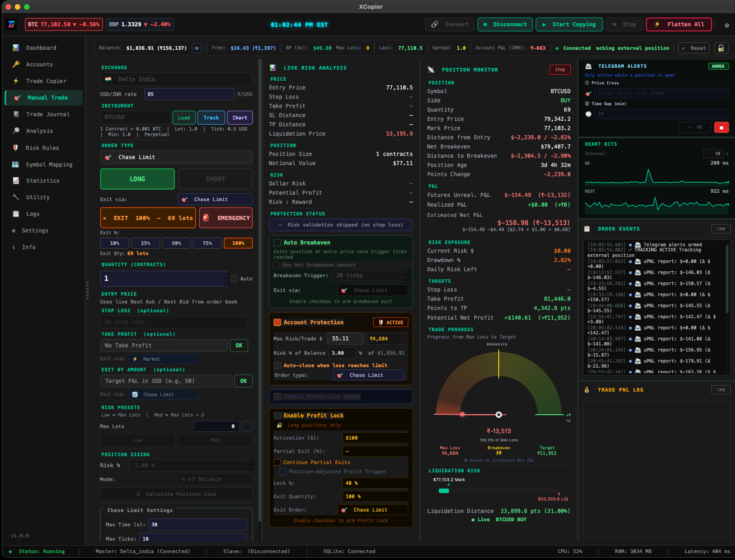This screenshot has width=735, height=560.
Task: Click the Trade Copier lightning icon
Action: tap(16, 81)
